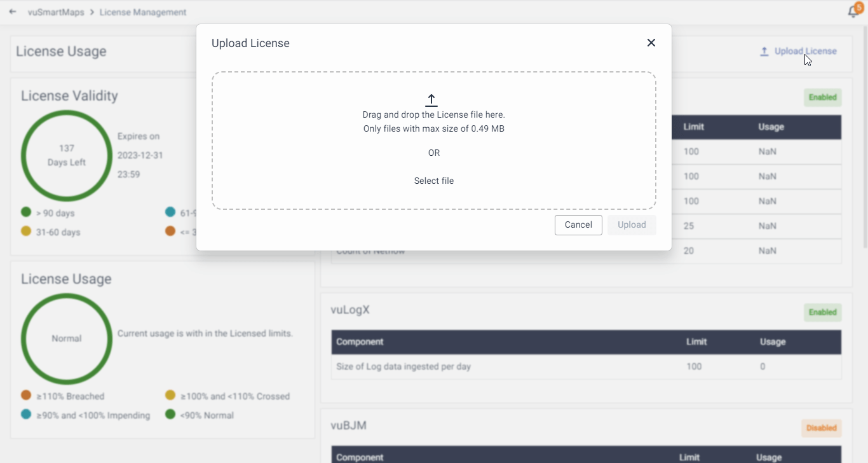Click the Upload License icon at top right
868x463 pixels.
764,52
